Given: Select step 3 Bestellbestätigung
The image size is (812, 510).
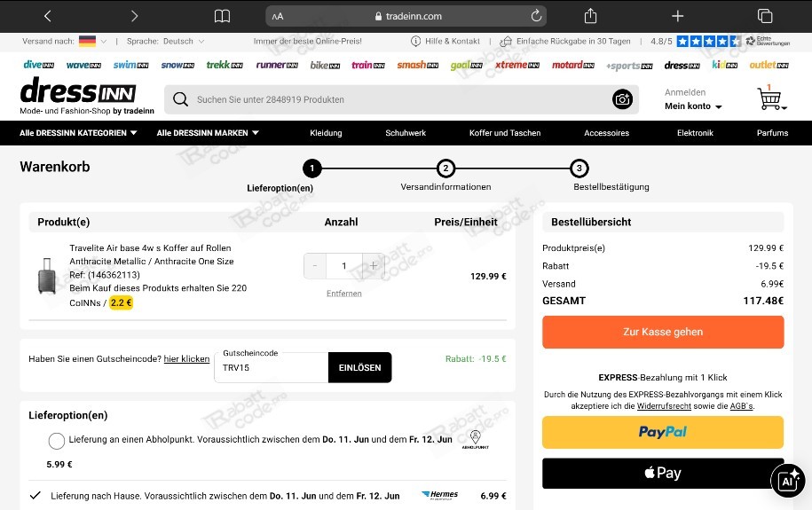Looking at the screenshot, I should click(579, 169).
